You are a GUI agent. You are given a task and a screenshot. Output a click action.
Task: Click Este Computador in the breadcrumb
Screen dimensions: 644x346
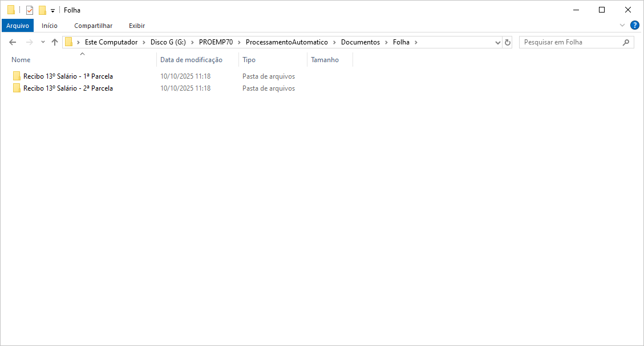pyautogui.click(x=111, y=42)
